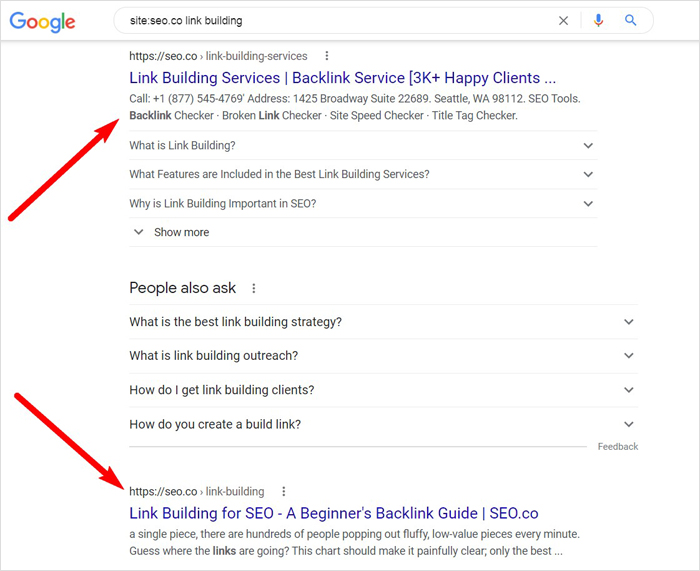Click the Google logo
The height and width of the screenshot is (571, 700).
point(43,22)
